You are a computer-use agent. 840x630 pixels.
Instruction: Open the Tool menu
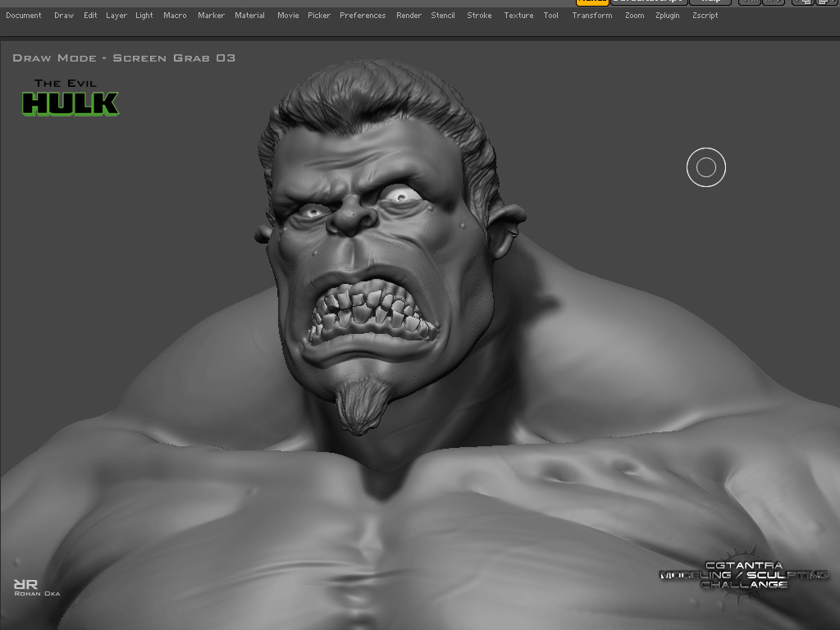click(550, 16)
